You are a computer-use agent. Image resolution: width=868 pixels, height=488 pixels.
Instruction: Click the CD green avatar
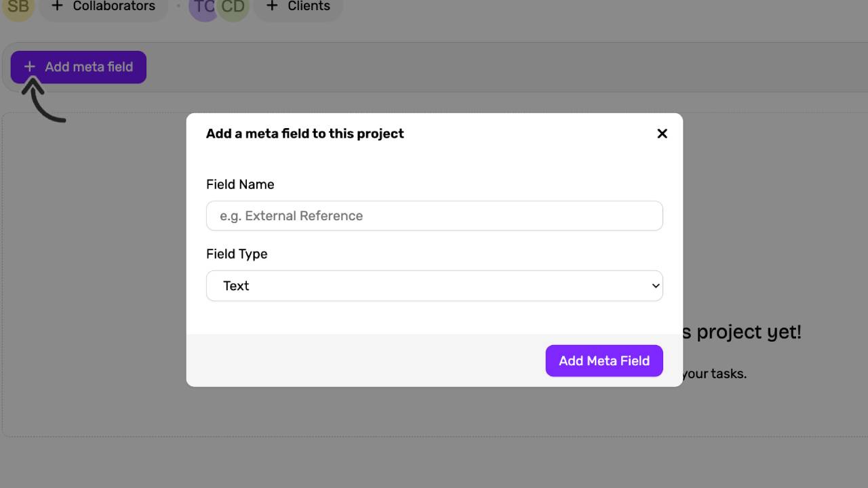[x=234, y=7]
